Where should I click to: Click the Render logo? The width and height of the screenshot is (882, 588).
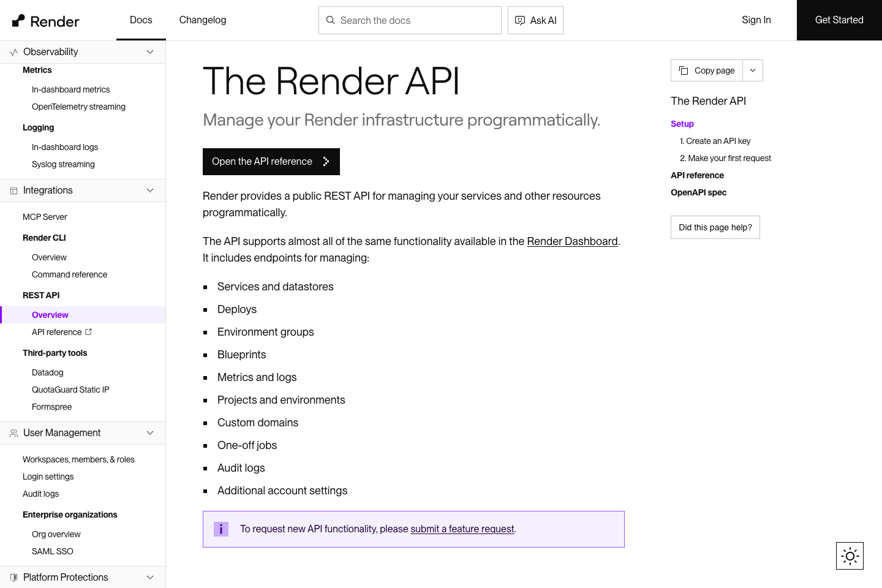tap(45, 20)
